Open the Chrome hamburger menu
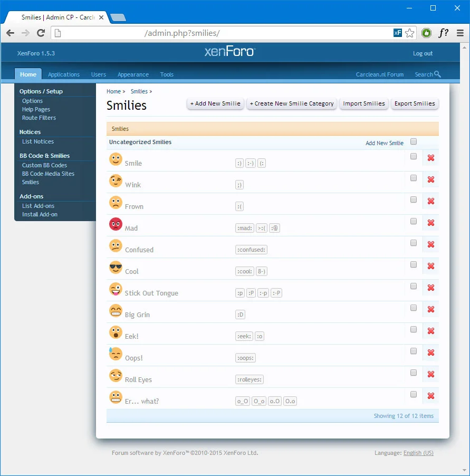 (x=460, y=33)
